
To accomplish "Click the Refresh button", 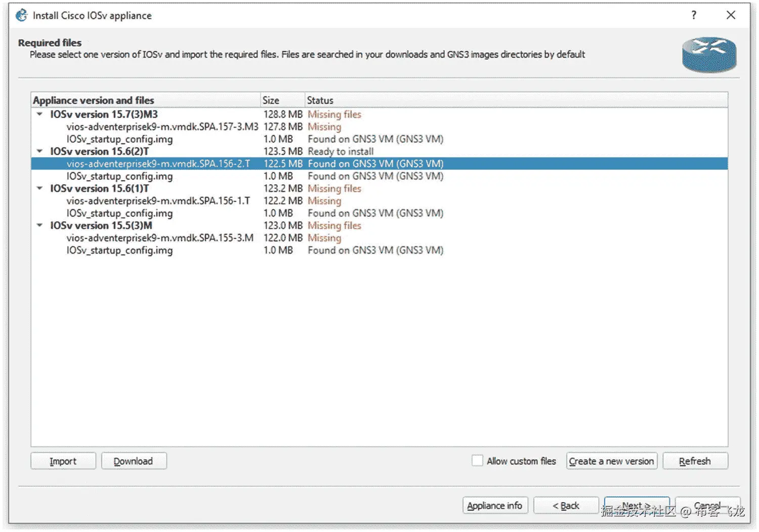I will coord(695,461).
